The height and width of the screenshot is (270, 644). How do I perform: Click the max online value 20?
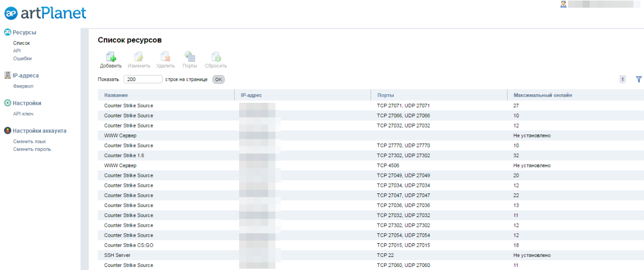pos(516,175)
